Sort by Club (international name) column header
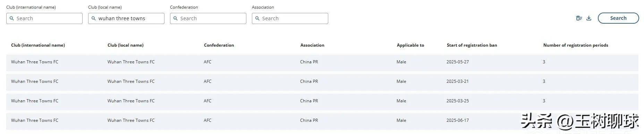 tap(38, 45)
